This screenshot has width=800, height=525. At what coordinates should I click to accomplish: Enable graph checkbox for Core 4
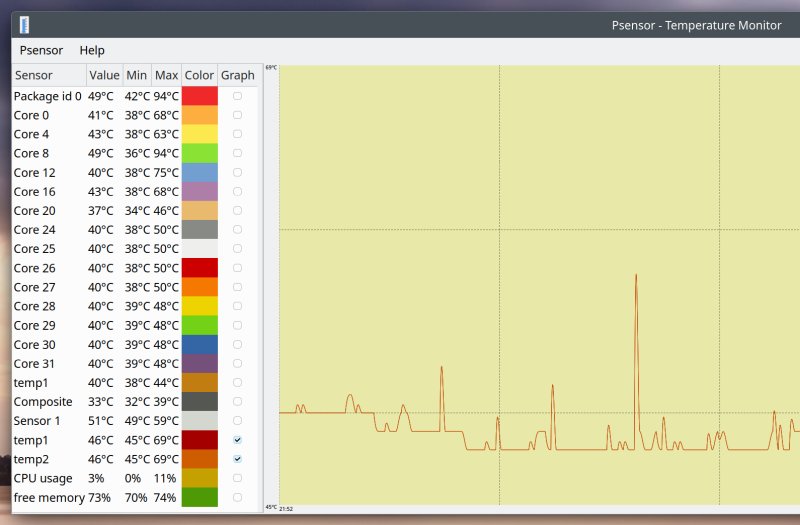237,134
